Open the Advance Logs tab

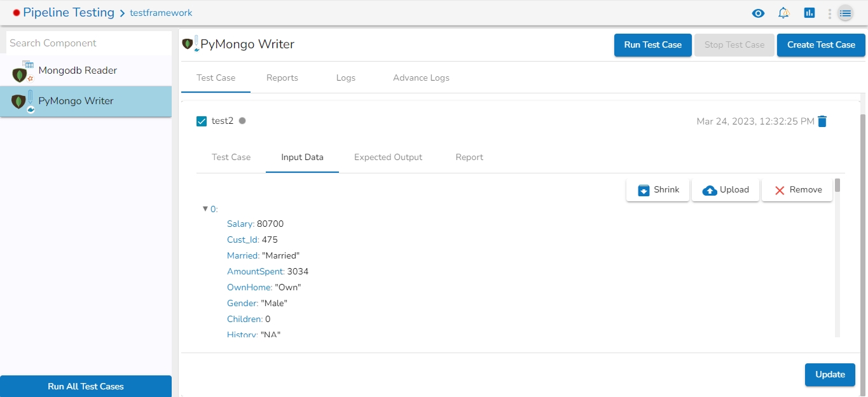click(x=421, y=77)
